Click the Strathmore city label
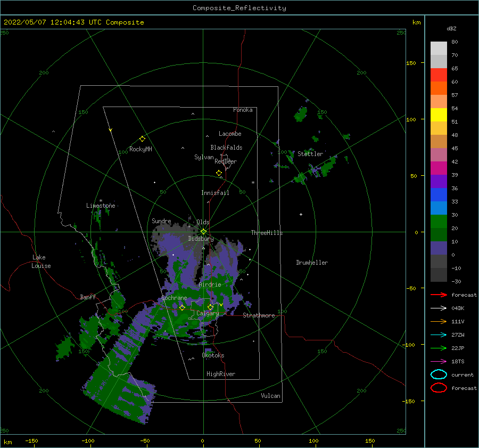Image resolution: width=479 pixels, height=448 pixels. [259, 315]
